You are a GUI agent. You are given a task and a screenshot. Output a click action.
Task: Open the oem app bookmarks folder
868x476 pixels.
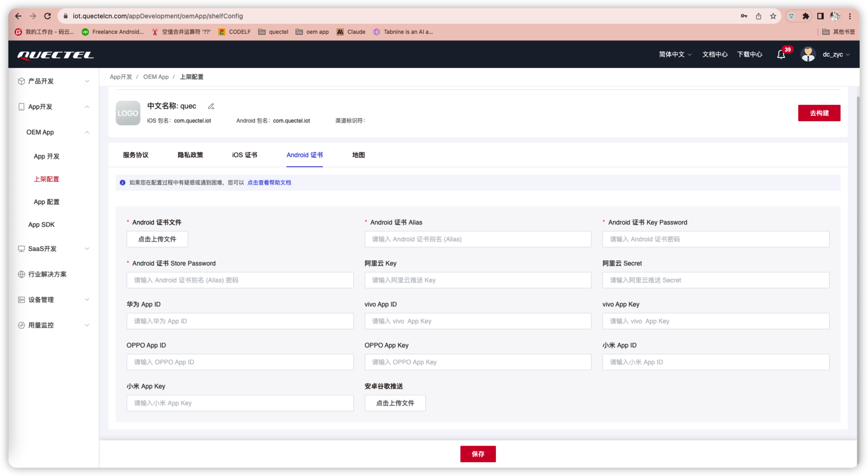(312, 32)
